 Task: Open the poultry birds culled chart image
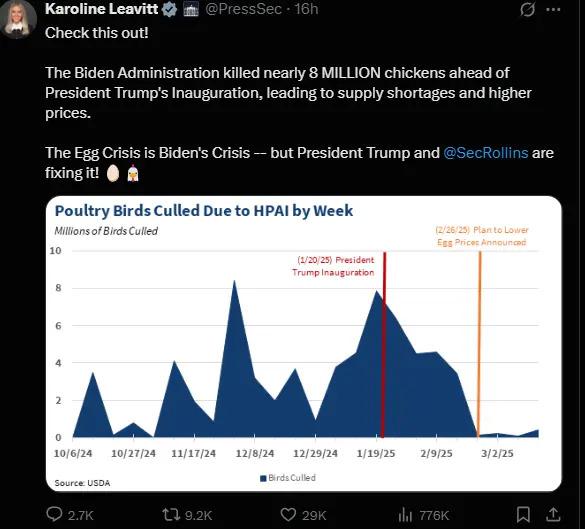(303, 344)
